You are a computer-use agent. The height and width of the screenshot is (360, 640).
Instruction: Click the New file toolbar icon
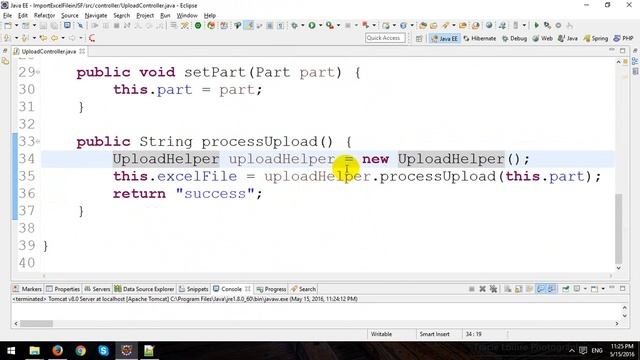click(8, 25)
